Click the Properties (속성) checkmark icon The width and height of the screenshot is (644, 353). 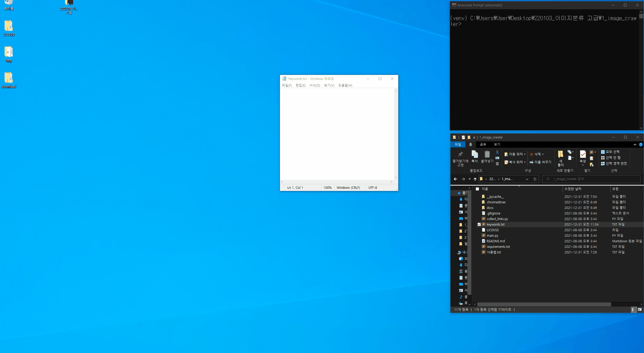(583, 154)
